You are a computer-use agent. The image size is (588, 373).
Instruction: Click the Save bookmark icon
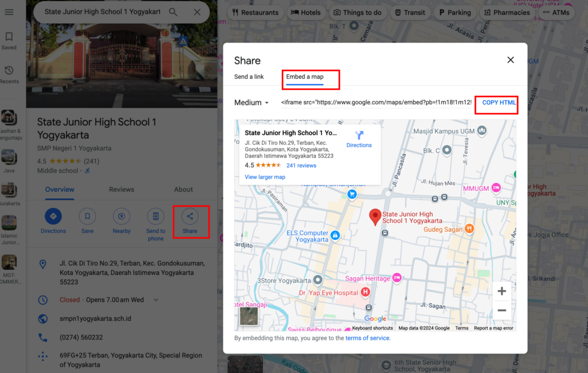pyautogui.click(x=87, y=216)
